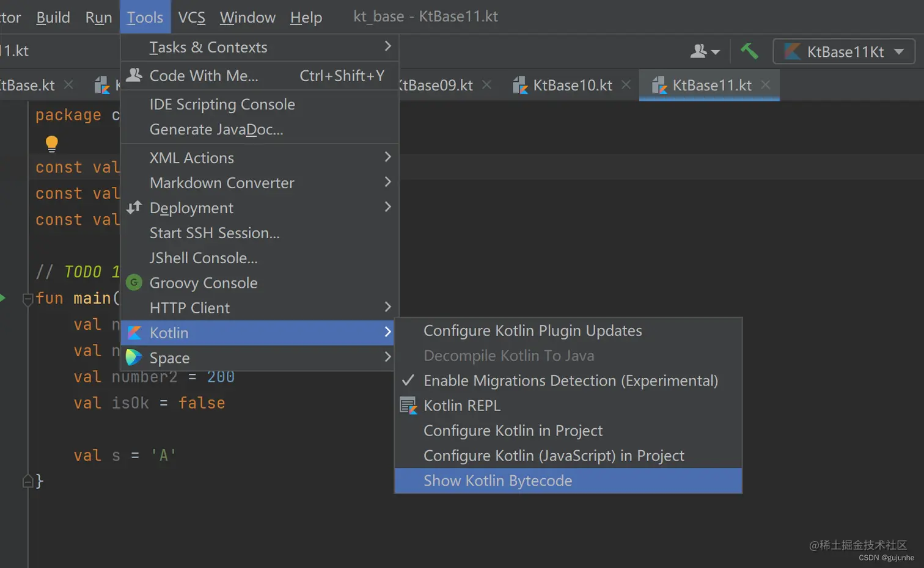924x568 pixels.
Task: Click the green hammer Build Project icon
Action: point(749,51)
